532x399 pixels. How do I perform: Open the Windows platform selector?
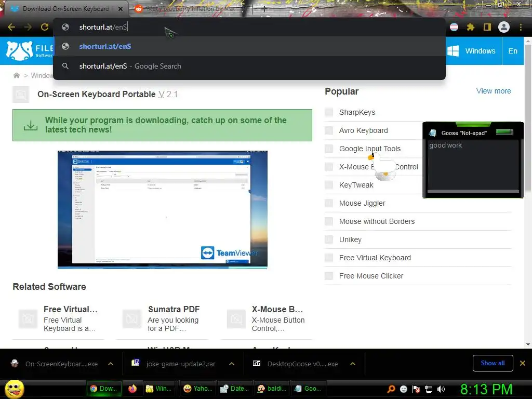tap(473, 51)
